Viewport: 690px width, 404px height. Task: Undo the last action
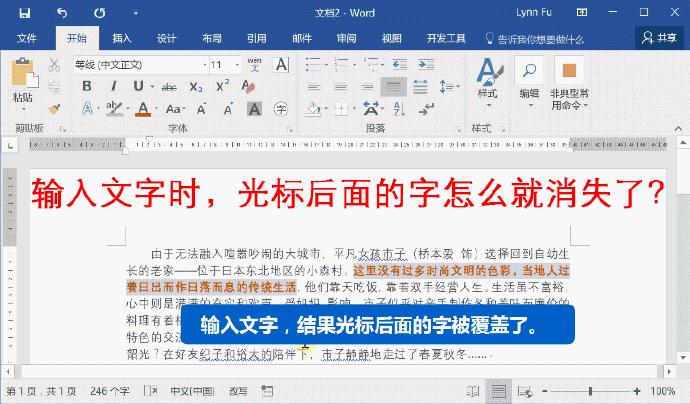(x=62, y=13)
